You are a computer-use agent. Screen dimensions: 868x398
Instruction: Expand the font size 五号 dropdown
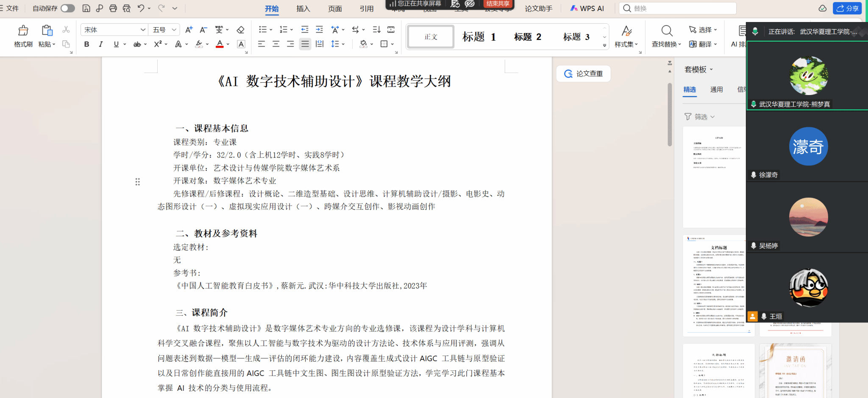[165, 30]
